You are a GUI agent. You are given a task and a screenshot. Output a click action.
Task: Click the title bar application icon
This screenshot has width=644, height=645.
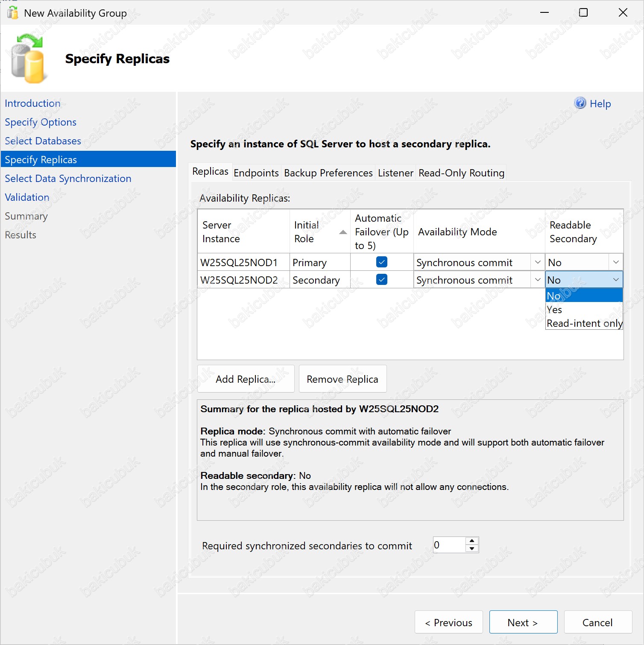(13, 13)
